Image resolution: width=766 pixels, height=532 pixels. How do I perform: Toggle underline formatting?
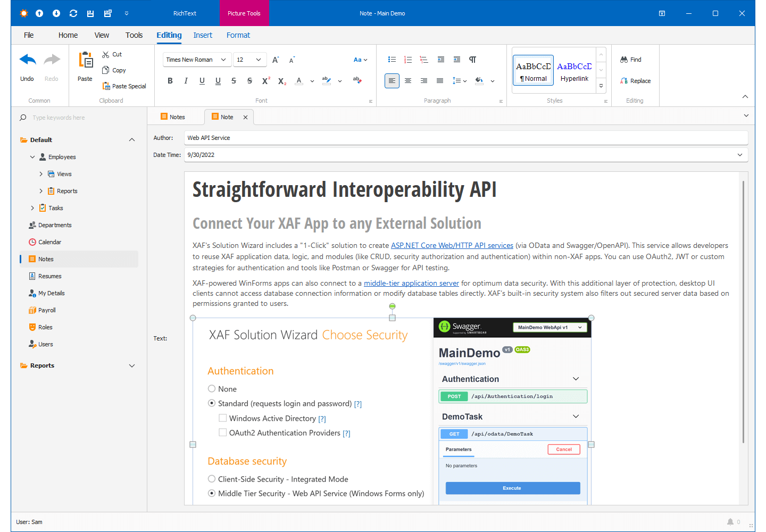tap(203, 80)
